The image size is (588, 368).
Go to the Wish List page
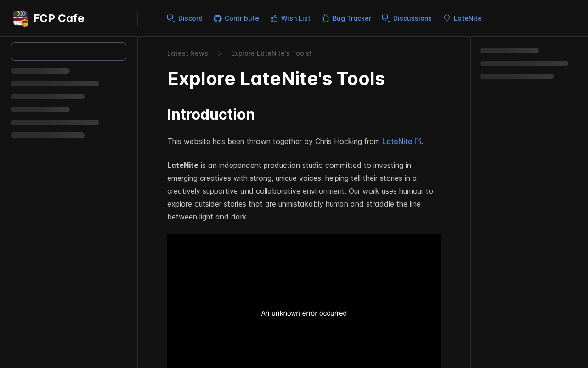(290, 18)
